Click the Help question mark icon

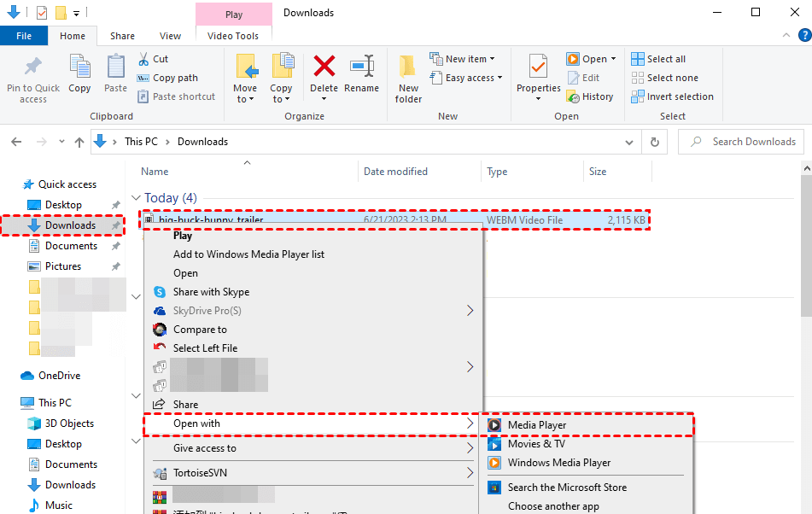(804, 35)
